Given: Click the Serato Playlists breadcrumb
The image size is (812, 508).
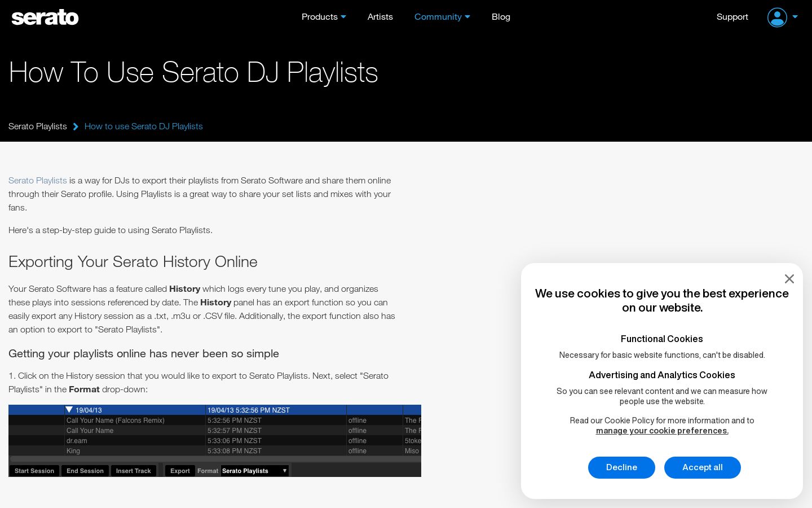Looking at the screenshot, I should [38, 126].
